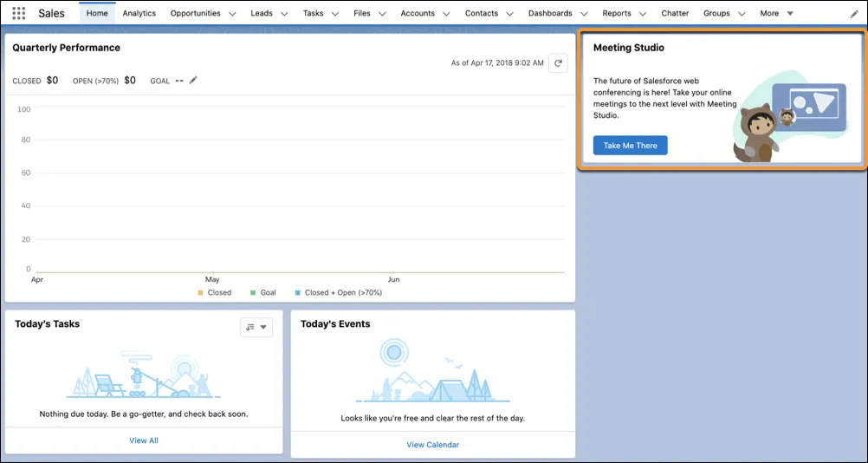
Task: Click the May label on chart axis
Action: (x=212, y=280)
